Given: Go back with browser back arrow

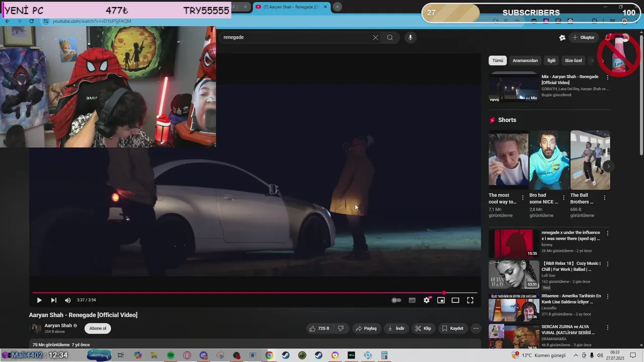Looking at the screenshot, I should (x=7, y=21).
